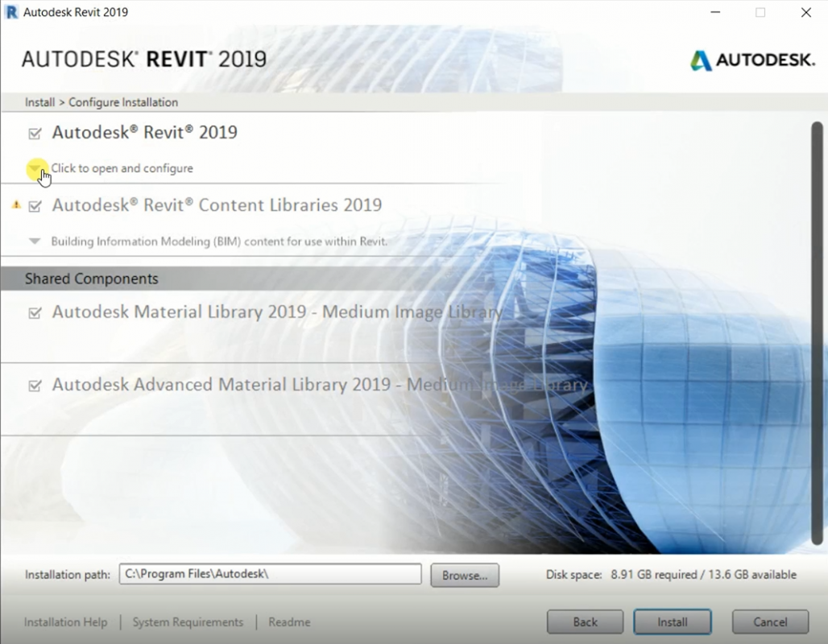Open System Requirements link

point(188,622)
